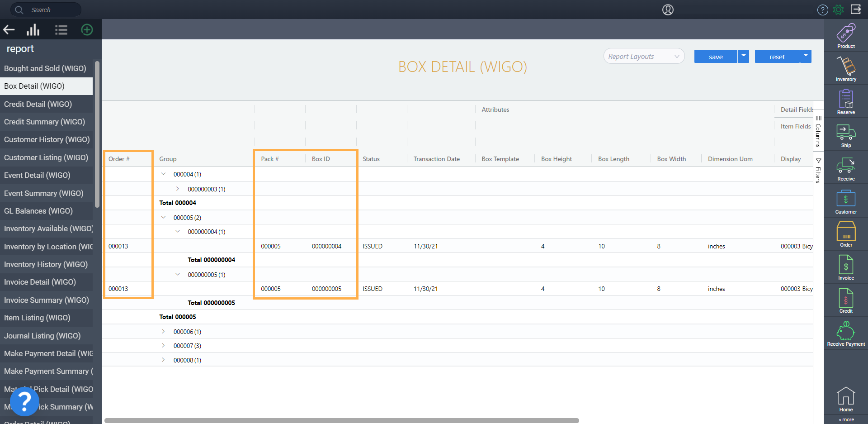
Task: Expand subgroup 000000003 (1)
Action: click(x=178, y=189)
